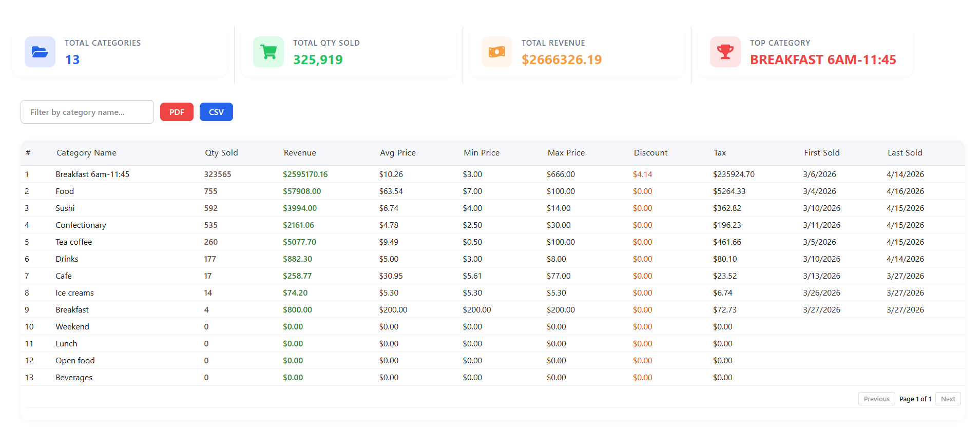Image resolution: width=980 pixels, height=430 pixels.
Task: Download the data with the CSV button
Action: [216, 112]
